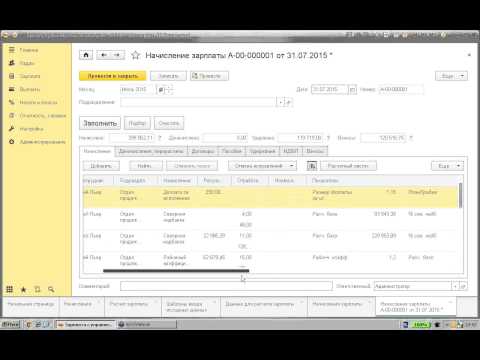Image resolution: width=480 pixels, height=360 pixels.
Task: Go to the home page icon
Action: point(86,55)
